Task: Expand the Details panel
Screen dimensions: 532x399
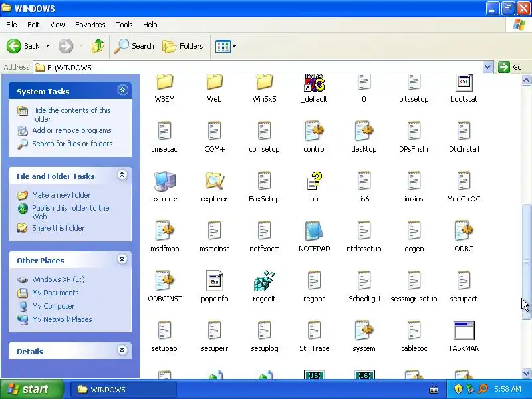Action: (x=122, y=350)
